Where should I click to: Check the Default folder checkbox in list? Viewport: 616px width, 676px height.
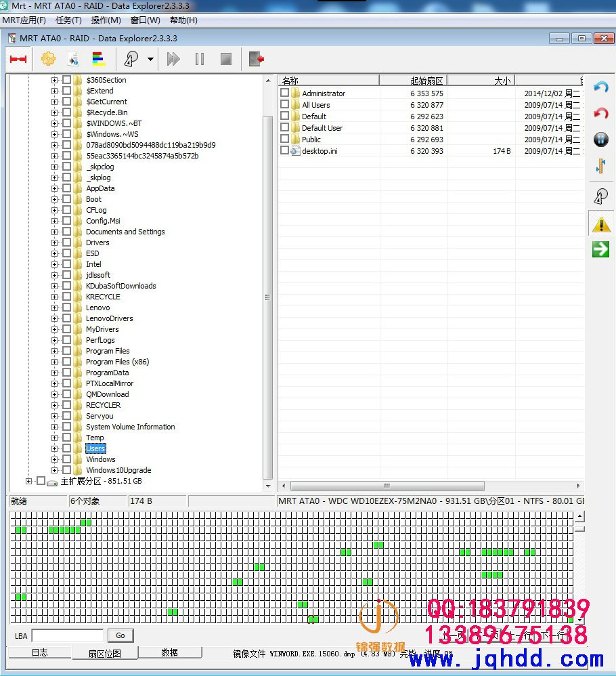(284, 116)
